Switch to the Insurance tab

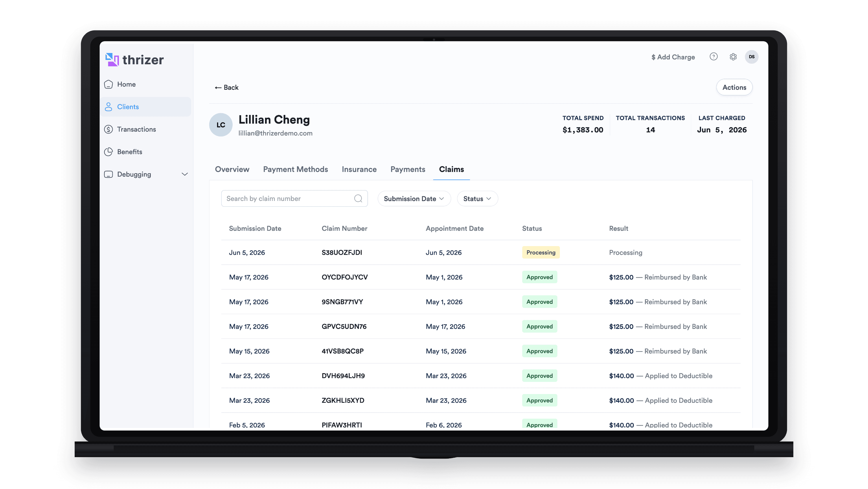359,169
